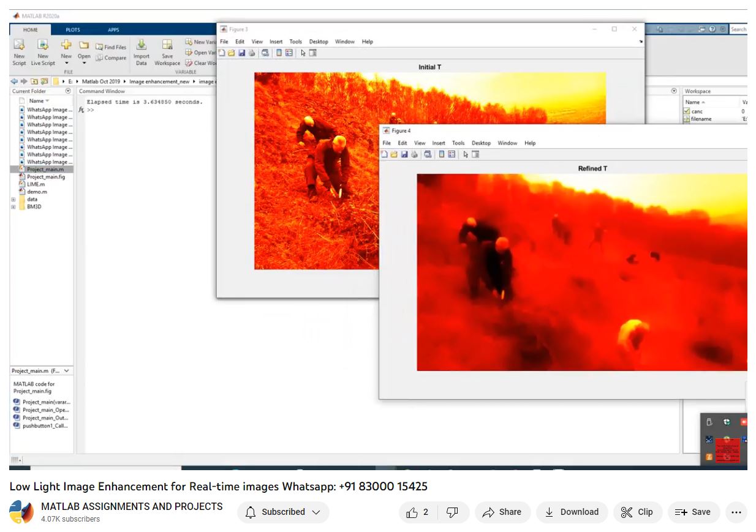The height and width of the screenshot is (532, 756).
Task: Dislike the YouTube video
Action: click(452, 512)
